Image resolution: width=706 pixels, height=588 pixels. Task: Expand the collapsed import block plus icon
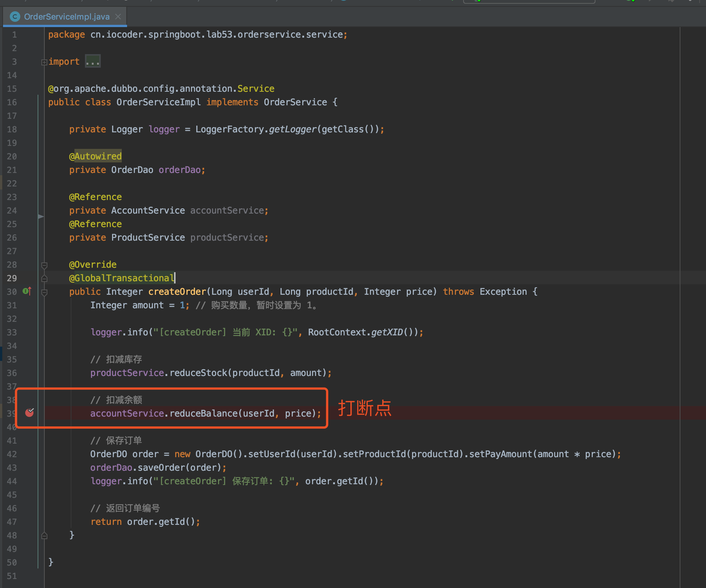[x=44, y=62]
